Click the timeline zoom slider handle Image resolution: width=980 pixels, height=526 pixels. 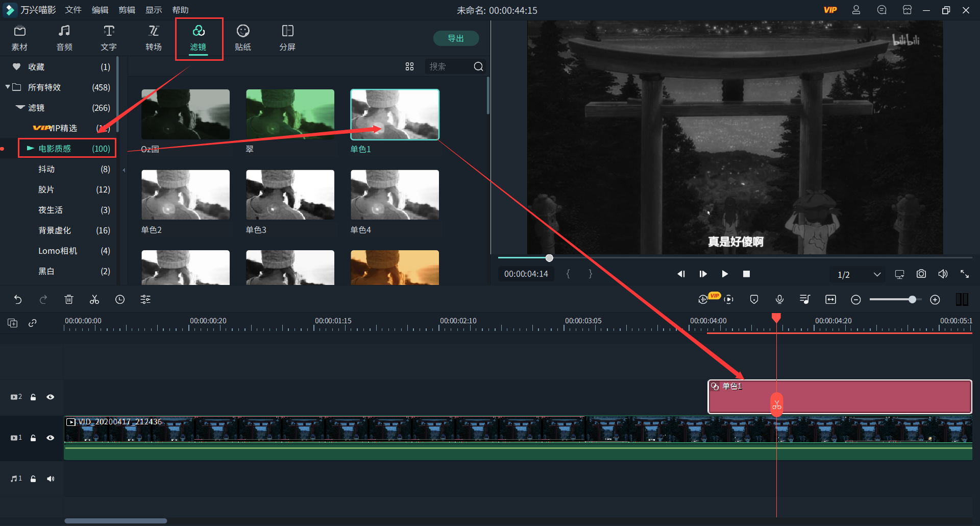coord(912,300)
